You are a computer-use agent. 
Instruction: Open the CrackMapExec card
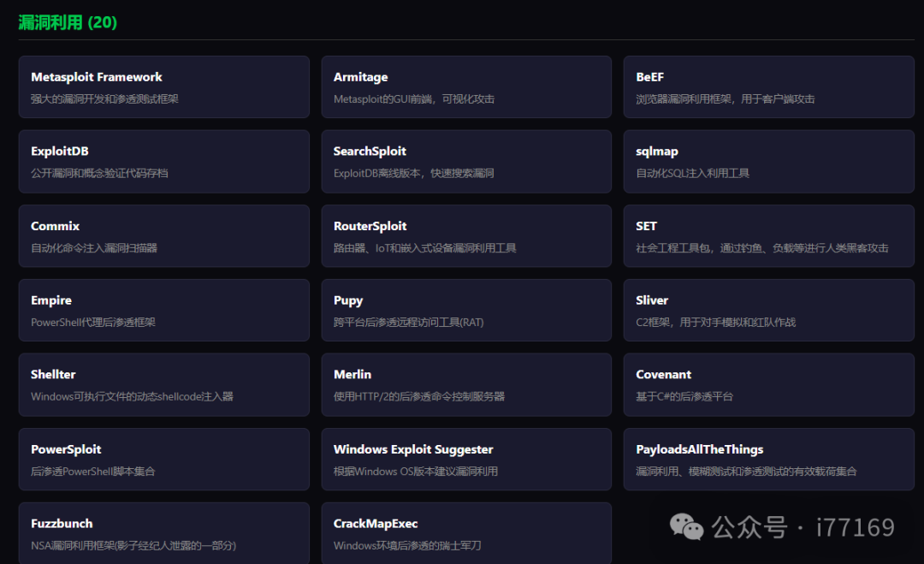(x=466, y=533)
